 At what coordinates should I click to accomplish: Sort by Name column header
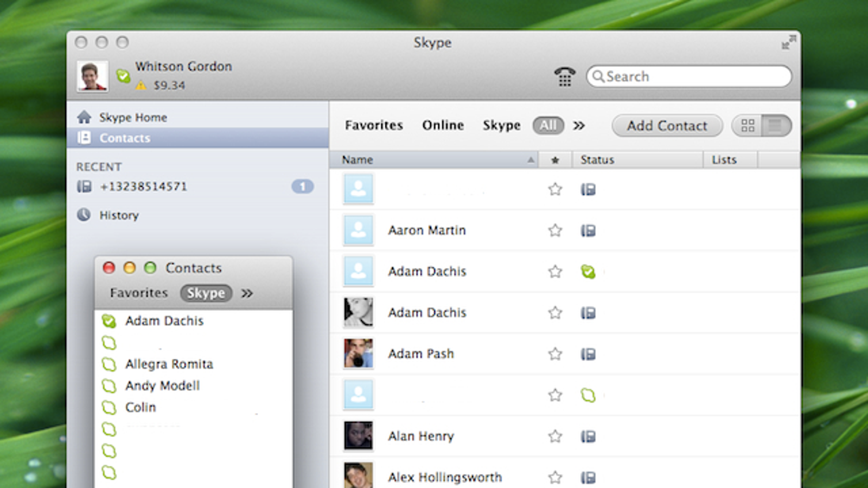[x=433, y=159]
